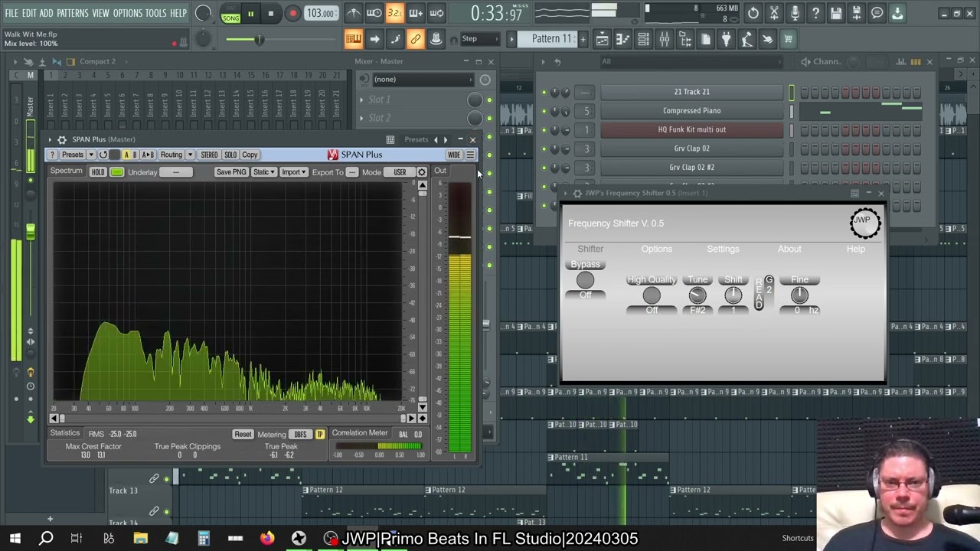Viewport: 980px width, 551px height.
Task: Open the Settings tab in Frequency Shifter
Action: pyautogui.click(x=723, y=249)
